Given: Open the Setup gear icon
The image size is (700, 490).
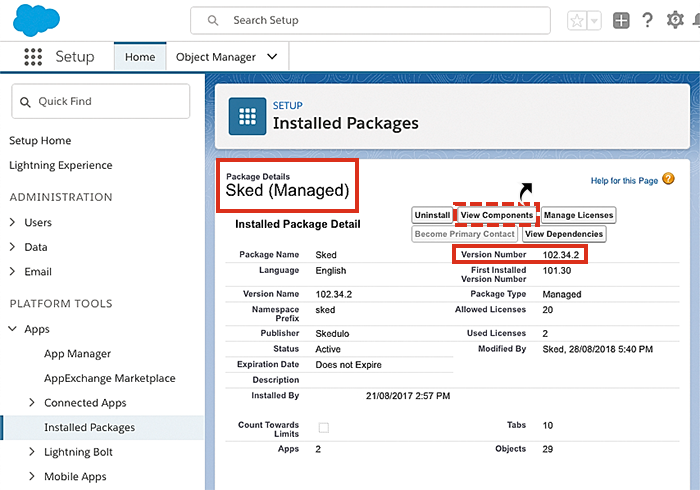Looking at the screenshot, I should click(675, 20).
